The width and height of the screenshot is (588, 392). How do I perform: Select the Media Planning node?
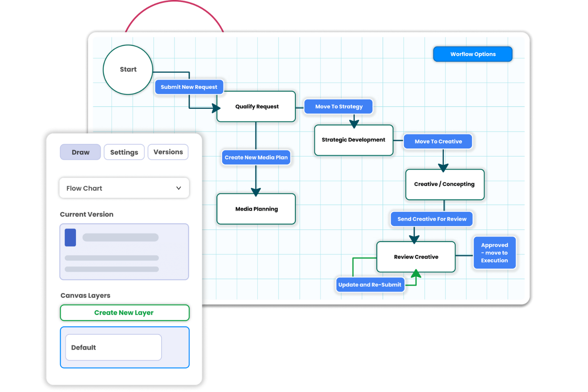[256, 209]
